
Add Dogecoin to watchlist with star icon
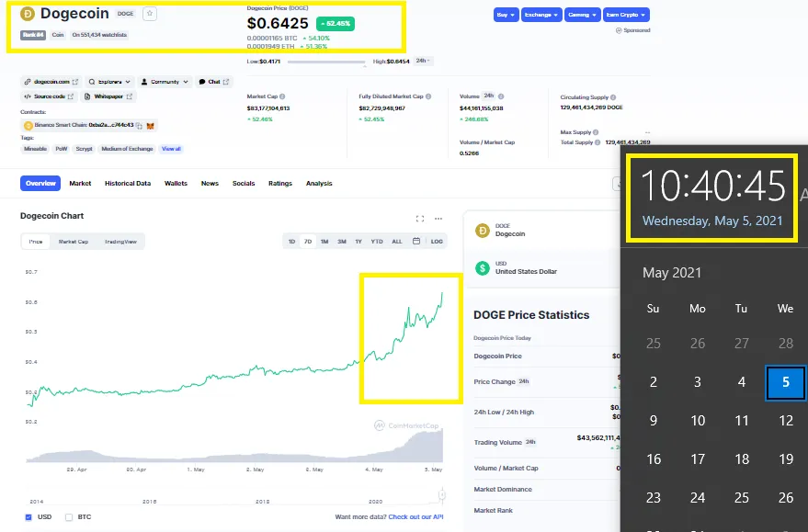click(150, 14)
